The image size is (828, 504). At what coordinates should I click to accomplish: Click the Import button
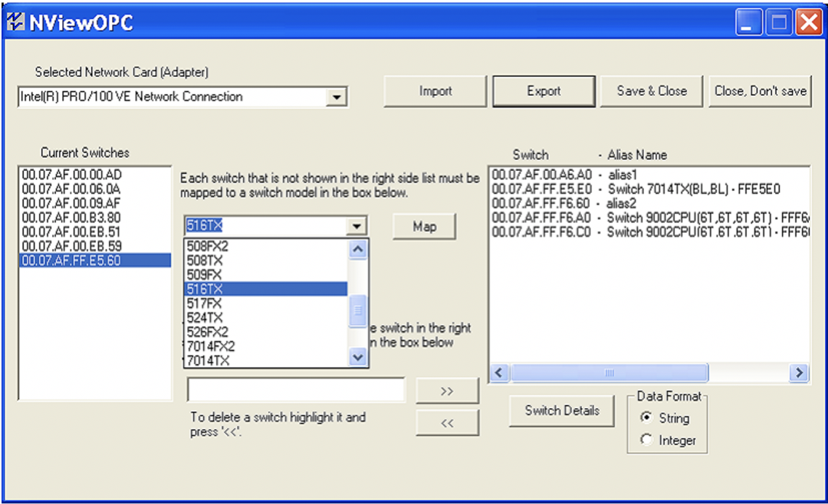(x=435, y=91)
